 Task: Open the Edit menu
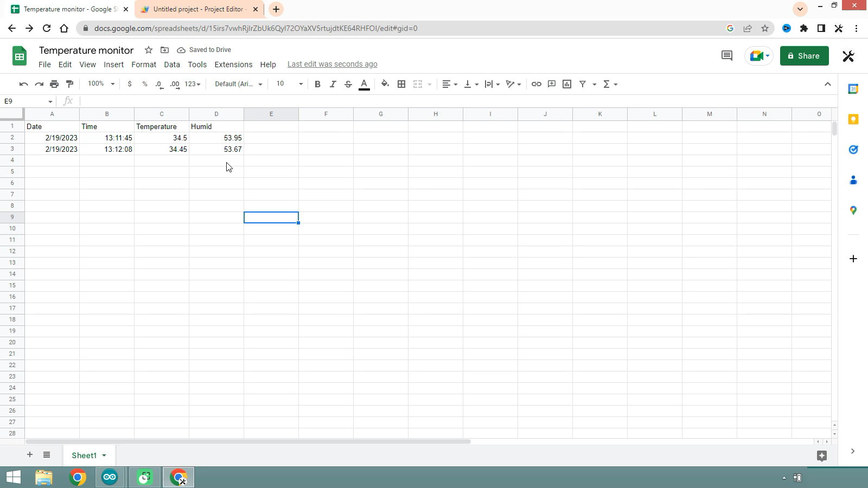[x=65, y=65]
